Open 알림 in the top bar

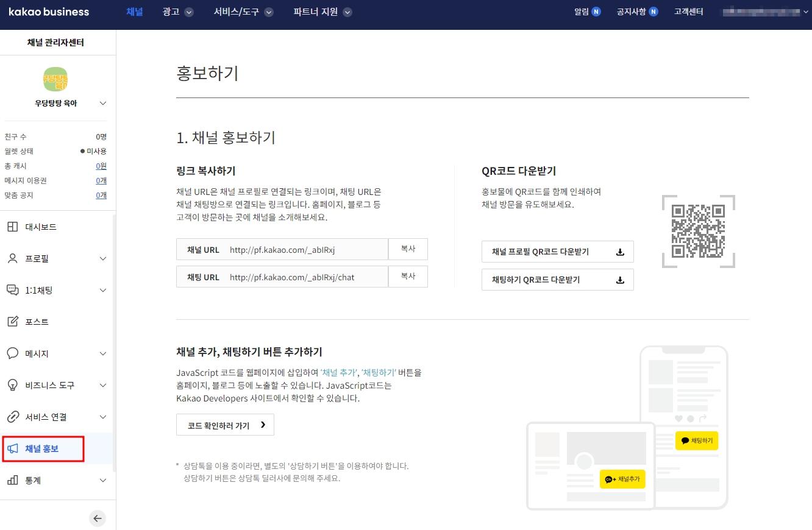click(x=582, y=12)
